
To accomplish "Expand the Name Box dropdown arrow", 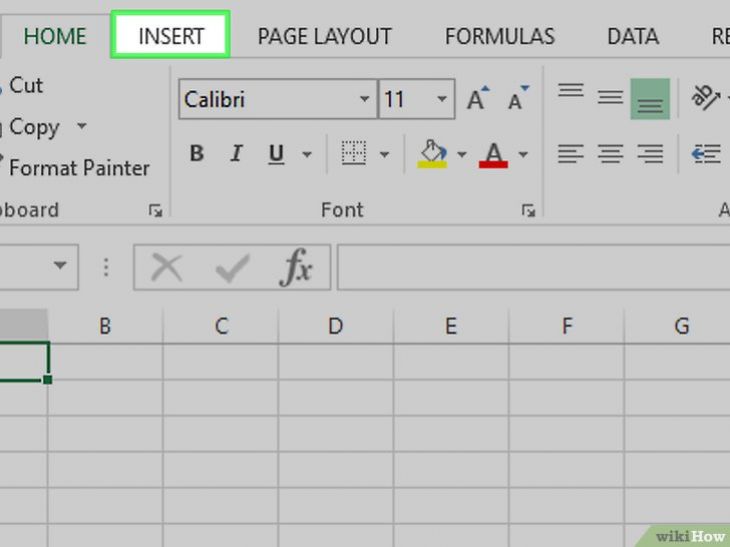I will coord(60,266).
